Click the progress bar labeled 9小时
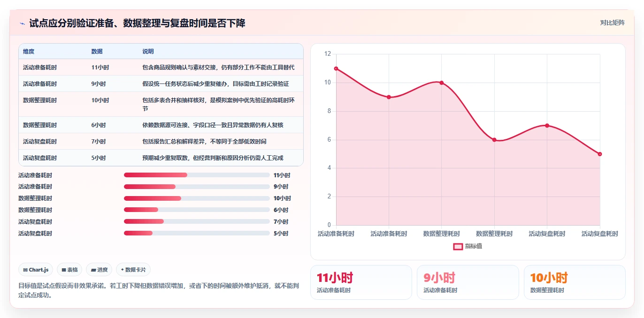Viewport: 644px width, 318px height. (x=197, y=187)
